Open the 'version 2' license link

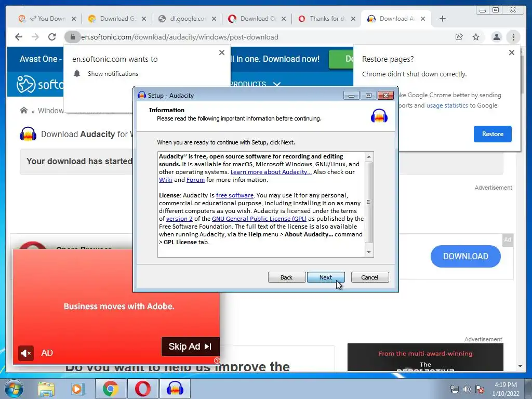[x=179, y=219]
